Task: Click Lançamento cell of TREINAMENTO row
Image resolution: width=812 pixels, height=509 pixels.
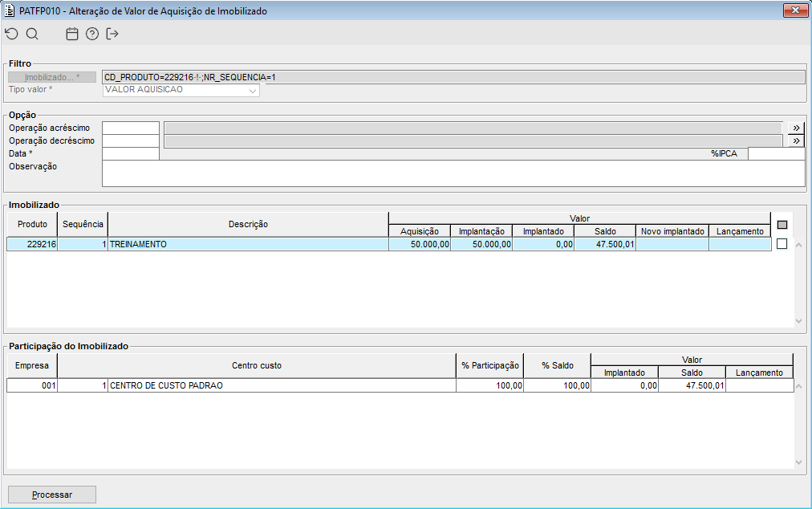Action: click(740, 244)
